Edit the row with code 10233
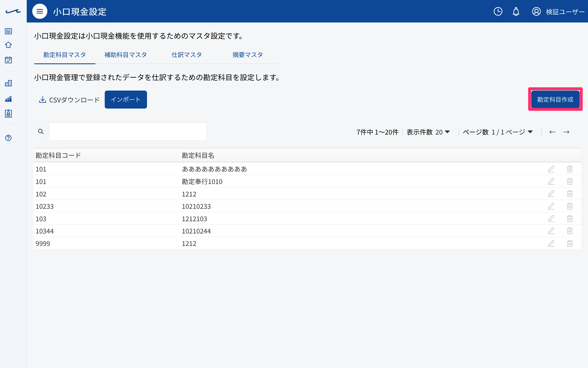 click(x=551, y=206)
